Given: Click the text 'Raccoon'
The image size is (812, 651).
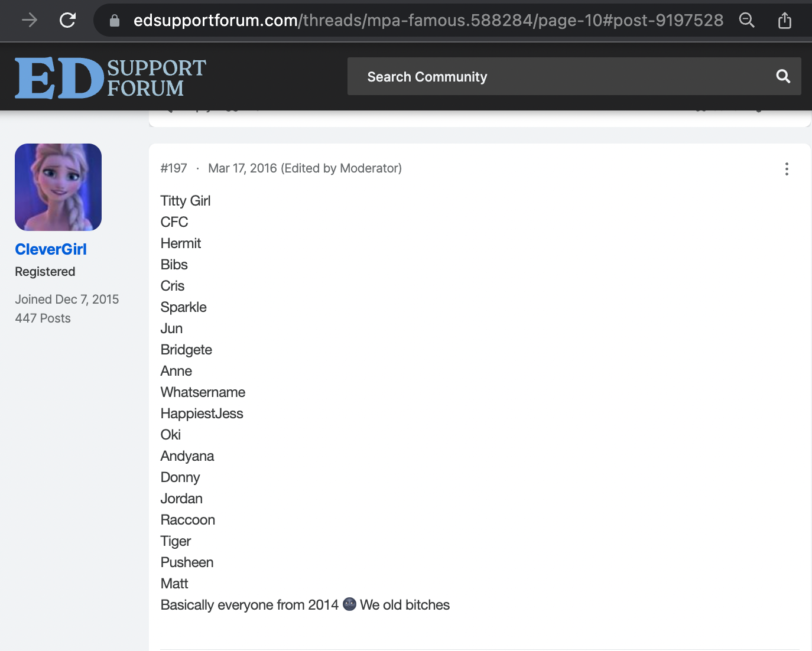Looking at the screenshot, I should [188, 520].
